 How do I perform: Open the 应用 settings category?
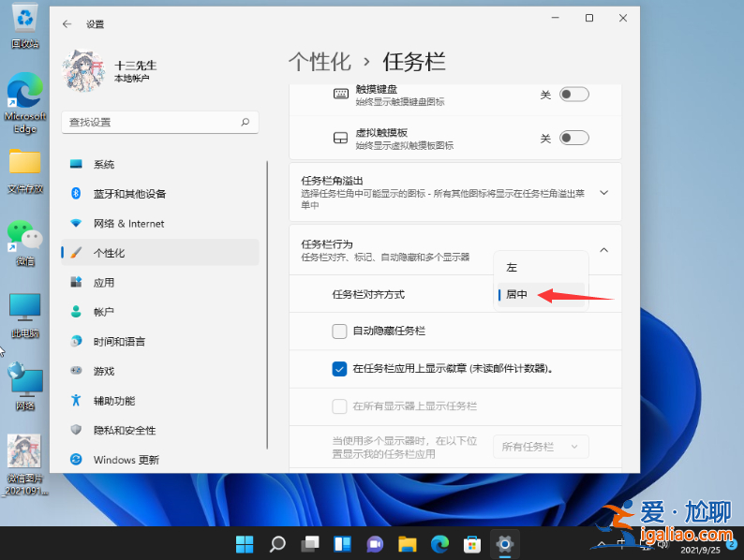pyautogui.click(x=160, y=283)
